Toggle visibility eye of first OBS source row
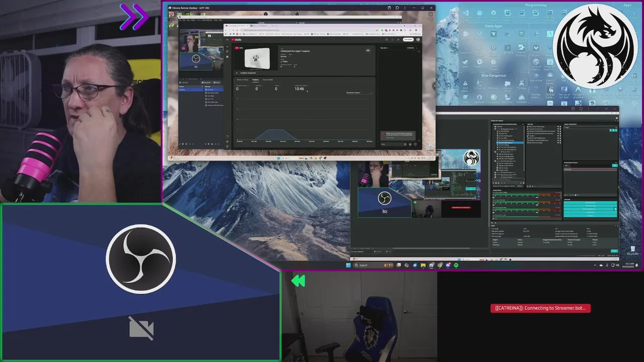The width and height of the screenshot is (644, 362). click(558, 127)
